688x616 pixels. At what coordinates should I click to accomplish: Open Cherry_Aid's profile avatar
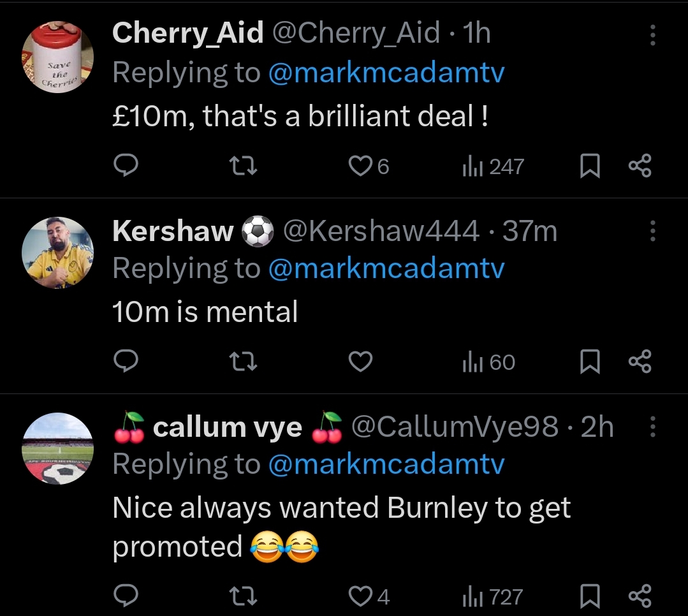click(x=58, y=57)
